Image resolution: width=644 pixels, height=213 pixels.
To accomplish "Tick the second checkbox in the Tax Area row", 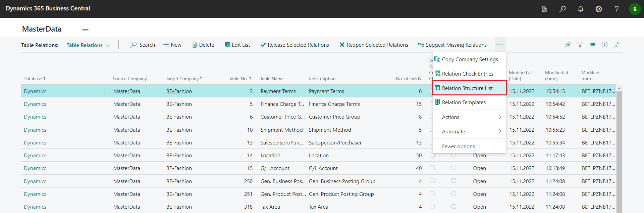I will point(453,206).
